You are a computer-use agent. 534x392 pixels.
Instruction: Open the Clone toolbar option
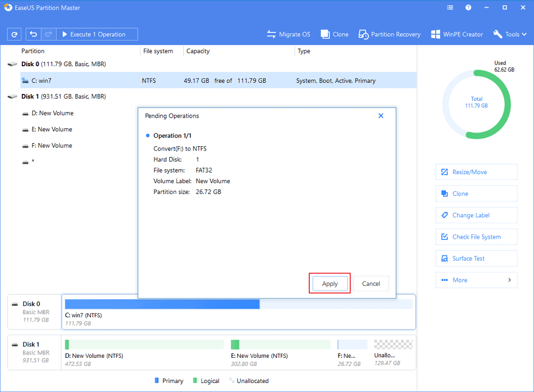pos(335,34)
